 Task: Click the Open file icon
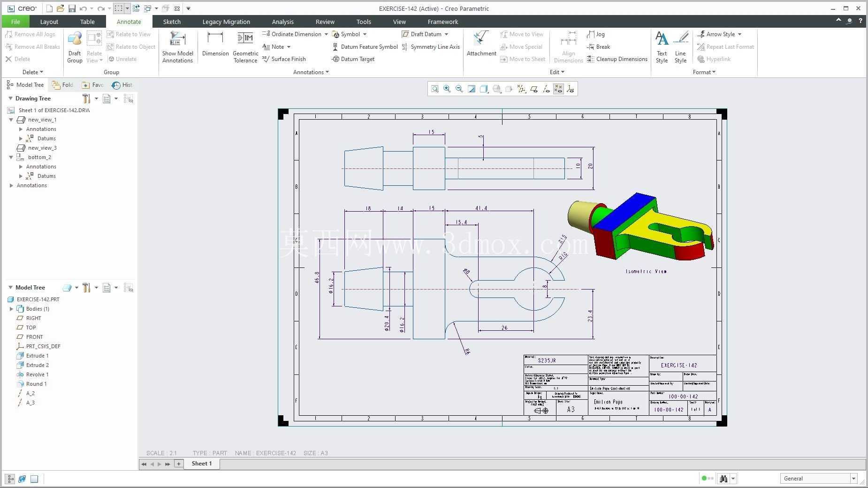click(60, 8)
